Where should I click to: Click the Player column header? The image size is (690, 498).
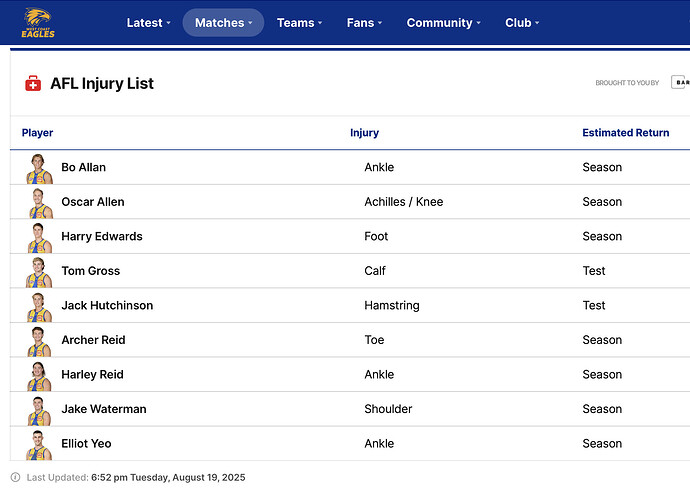coord(38,133)
